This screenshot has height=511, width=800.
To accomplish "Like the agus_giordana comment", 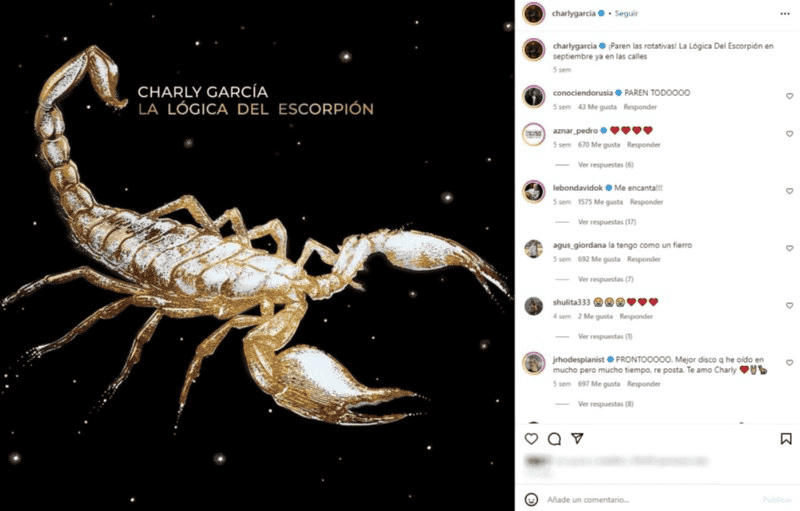I will [789, 248].
